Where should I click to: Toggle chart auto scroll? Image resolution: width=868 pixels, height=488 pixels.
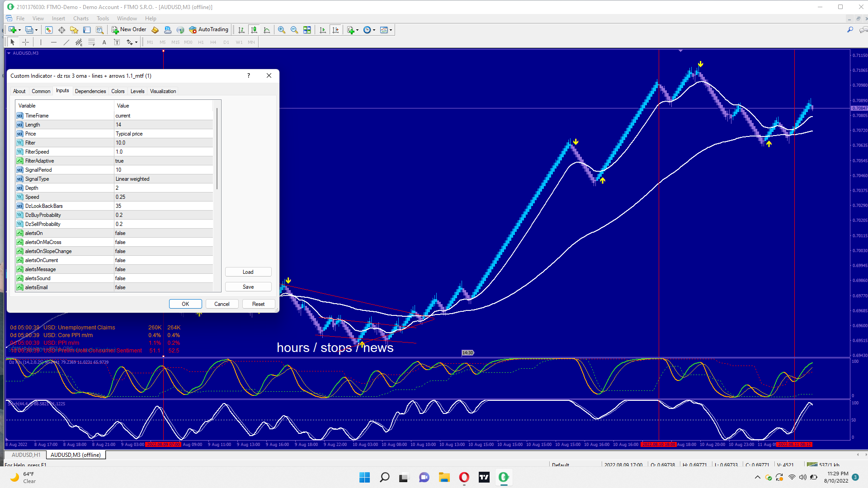point(322,30)
